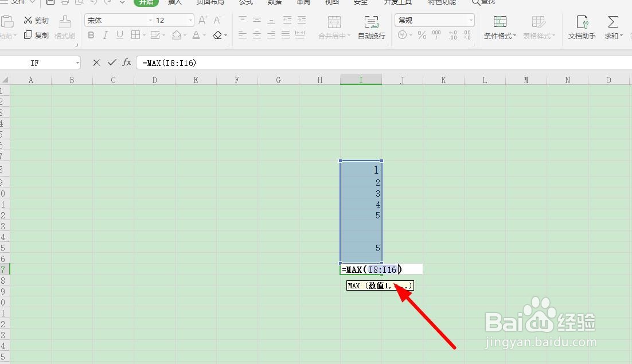Click the fx insert function button
The width and height of the screenshot is (632, 364).
(127, 62)
